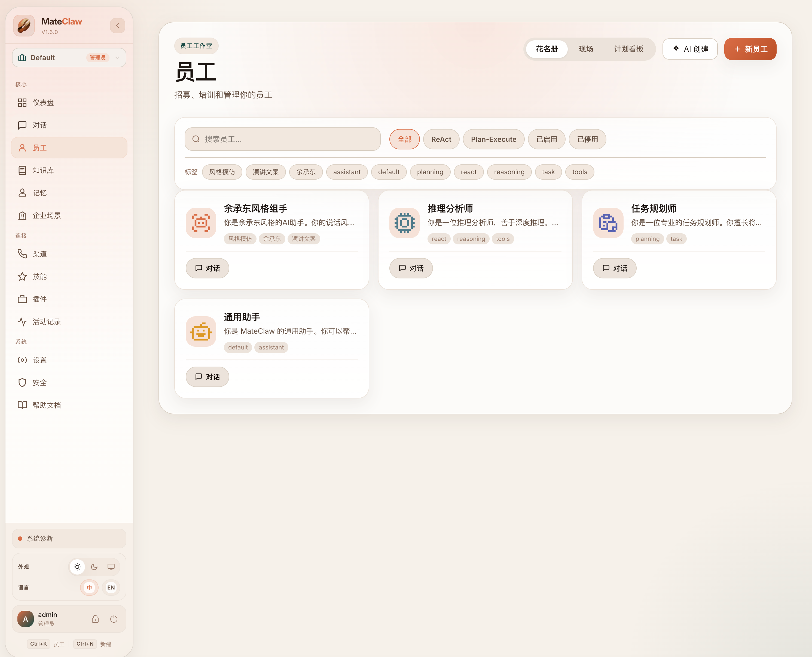Image resolution: width=812 pixels, height=657 pixels.
Task: Start 对话 with 余承东风格组手
Action: pos(207,268)
